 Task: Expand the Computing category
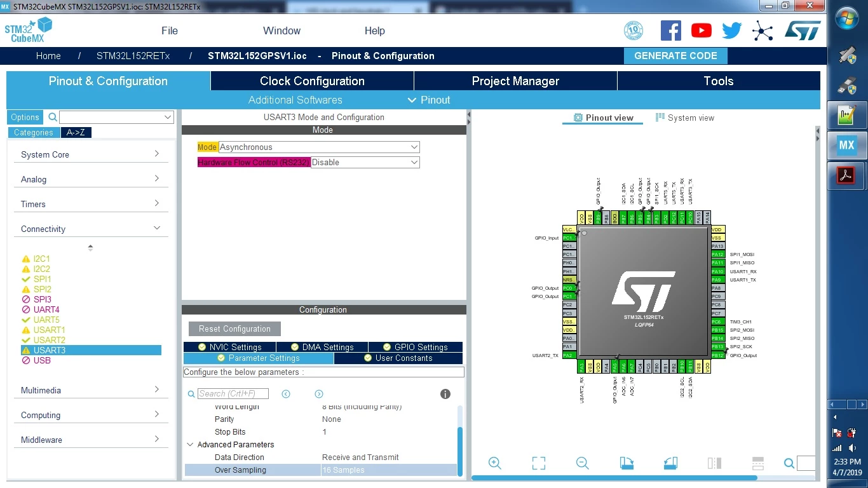coord(91,415)
